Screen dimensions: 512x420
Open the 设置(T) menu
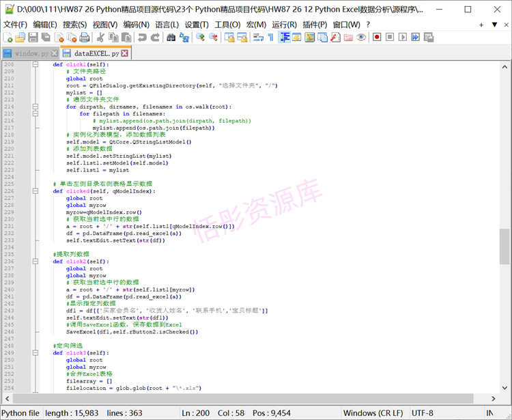197,25
